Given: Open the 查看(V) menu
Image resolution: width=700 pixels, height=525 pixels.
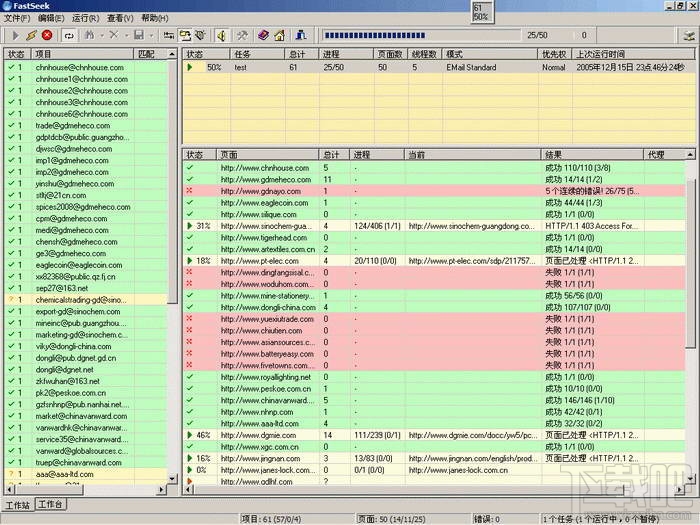Looking at the screenshot, I should (x=120, y=18).
